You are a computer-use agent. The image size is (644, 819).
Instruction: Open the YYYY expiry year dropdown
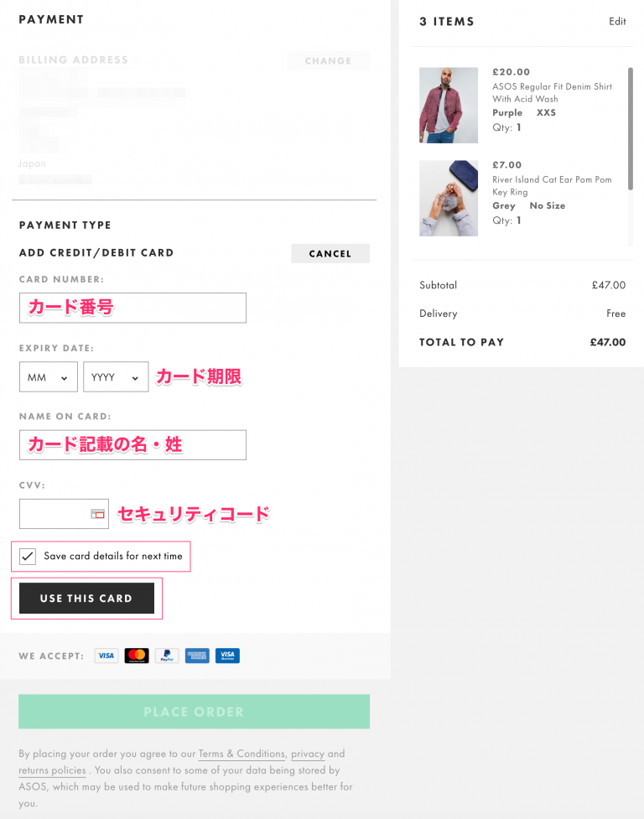115,376
